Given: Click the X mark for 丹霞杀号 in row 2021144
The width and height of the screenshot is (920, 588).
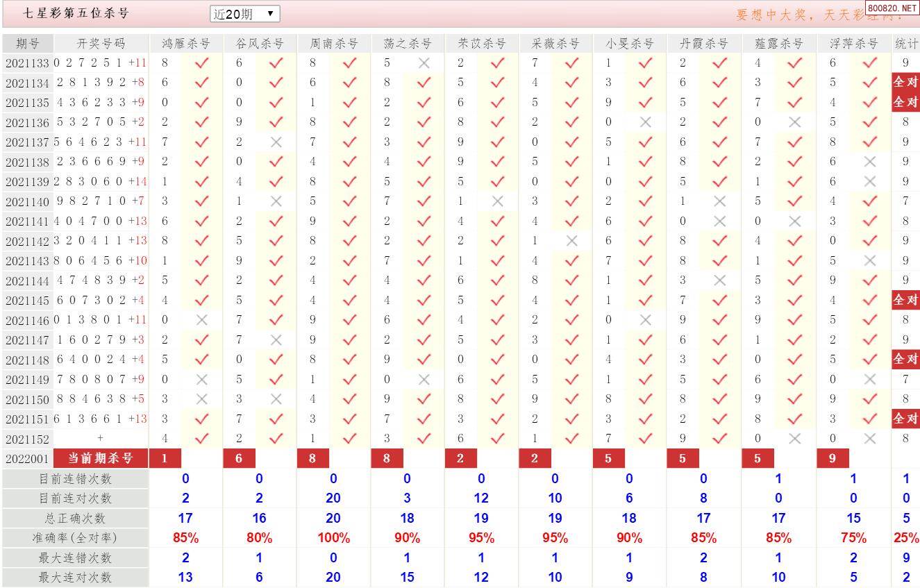Looking at the screenshot, I should (720, 280).
